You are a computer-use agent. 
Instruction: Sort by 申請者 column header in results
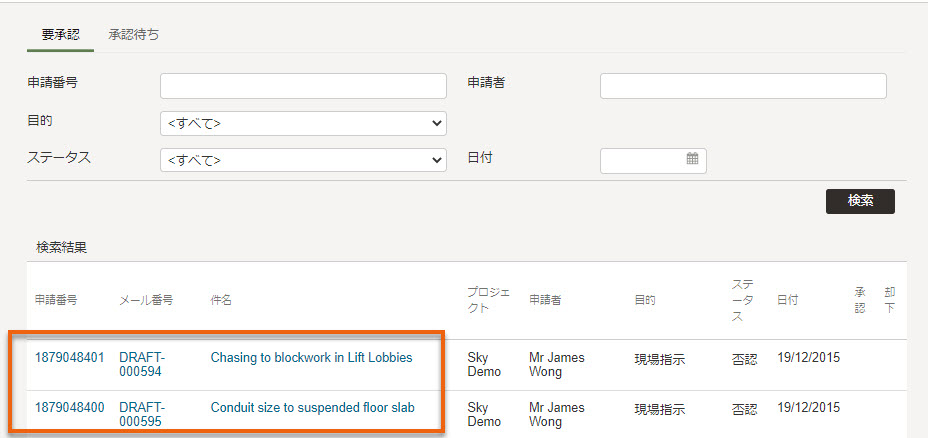tap(545, 300)
